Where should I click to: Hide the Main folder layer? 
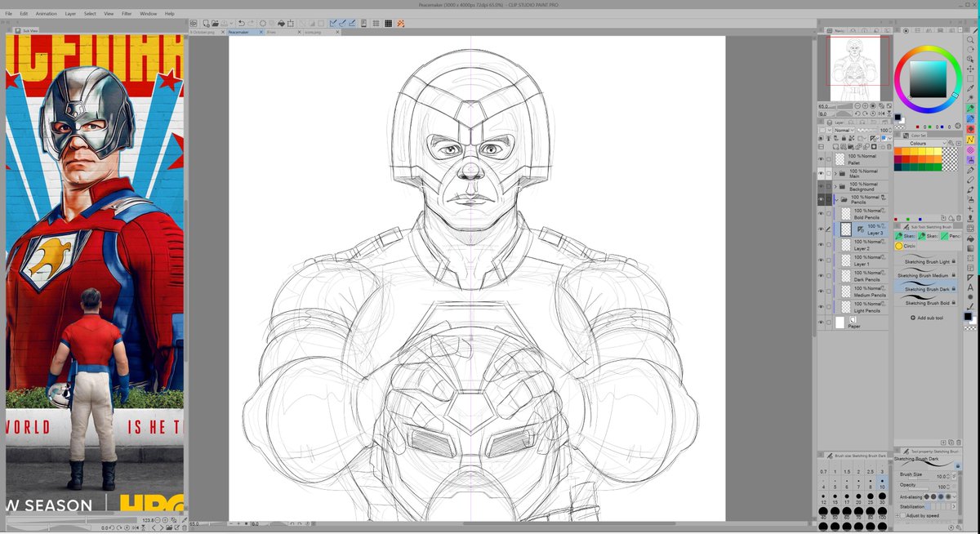(822, 174)
